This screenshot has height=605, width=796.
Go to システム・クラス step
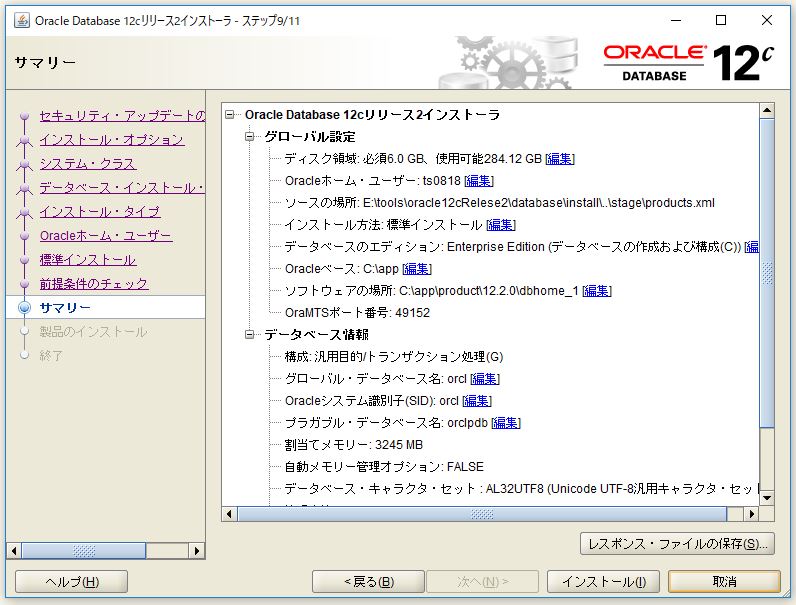(88, 164)
